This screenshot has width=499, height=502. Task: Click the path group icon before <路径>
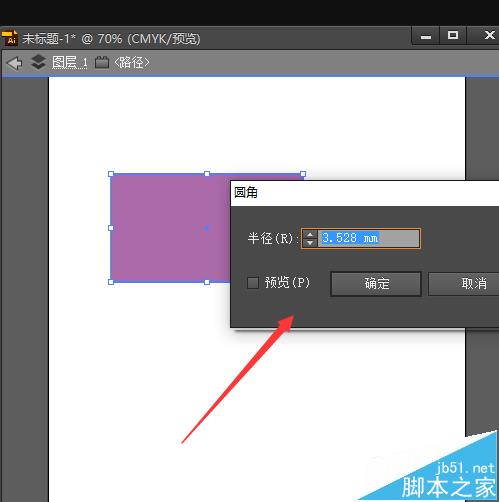click(102, 62)
